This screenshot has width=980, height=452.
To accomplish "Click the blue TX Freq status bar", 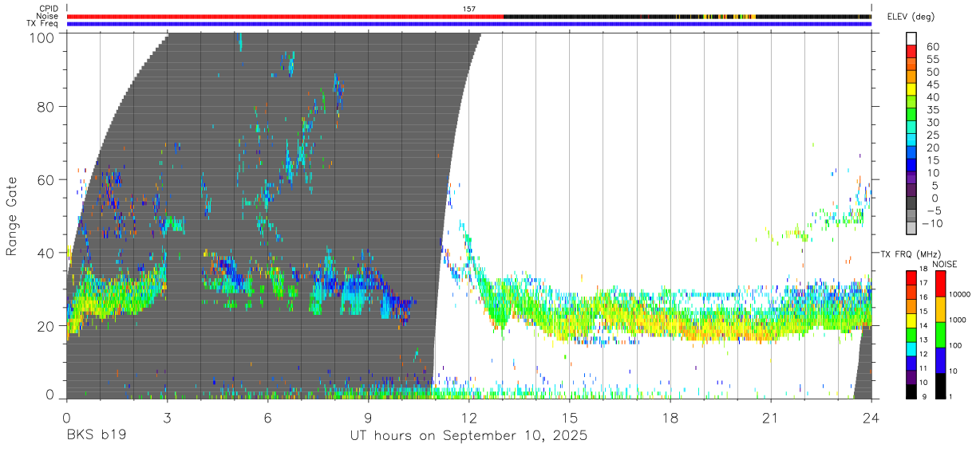I will (469, 24).
